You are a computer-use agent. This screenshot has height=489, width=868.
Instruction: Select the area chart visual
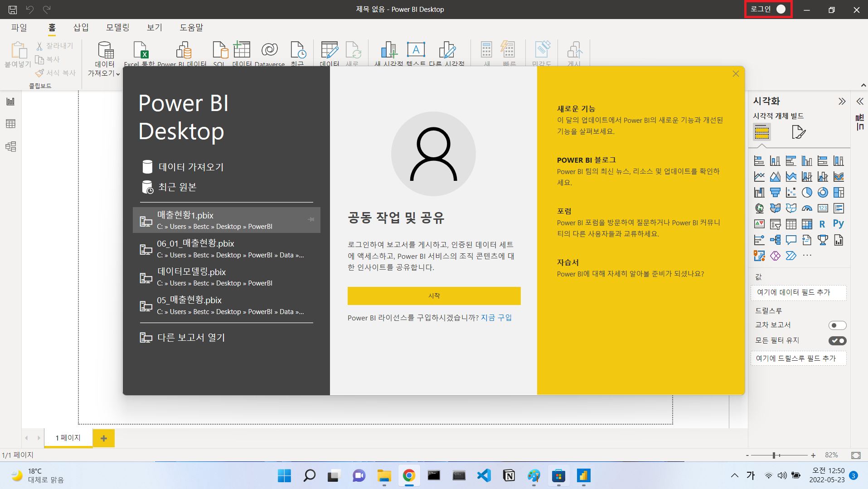pos(775,177)
